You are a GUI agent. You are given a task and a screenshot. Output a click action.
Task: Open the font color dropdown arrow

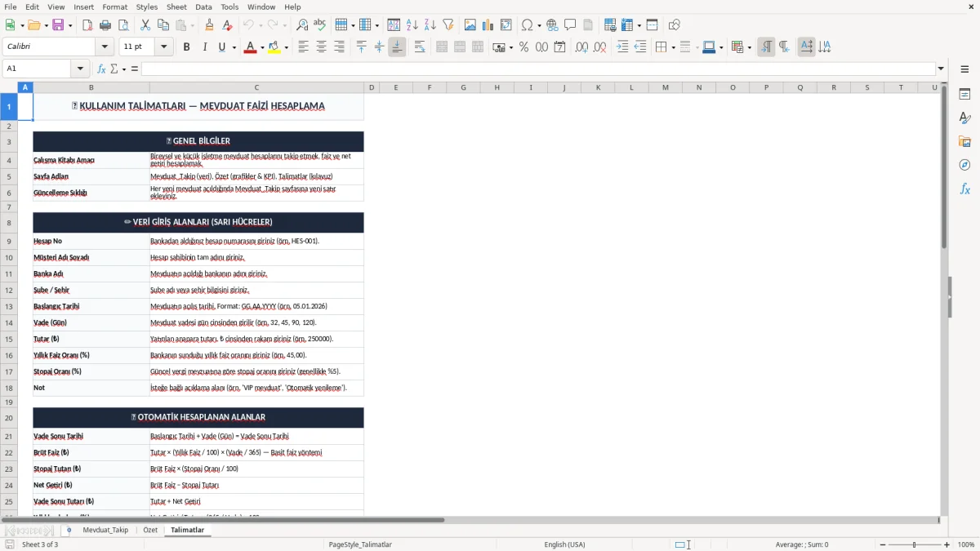[x=261, y=47]
